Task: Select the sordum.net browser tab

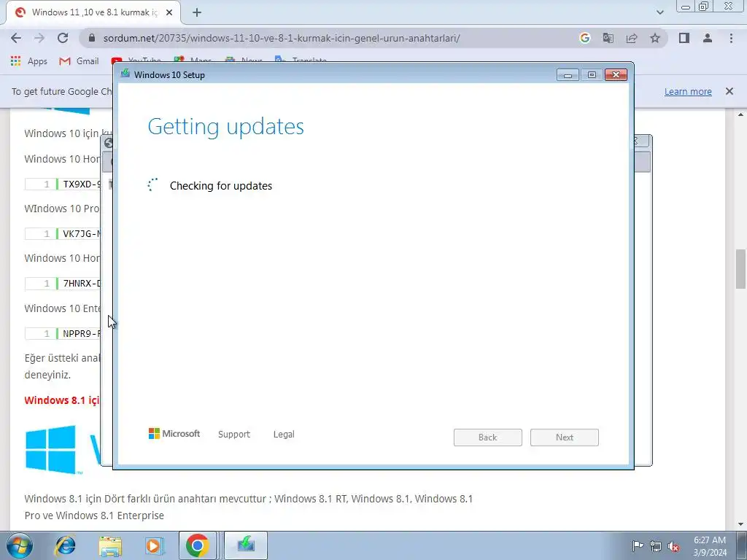Action: [x=93, y=13]
